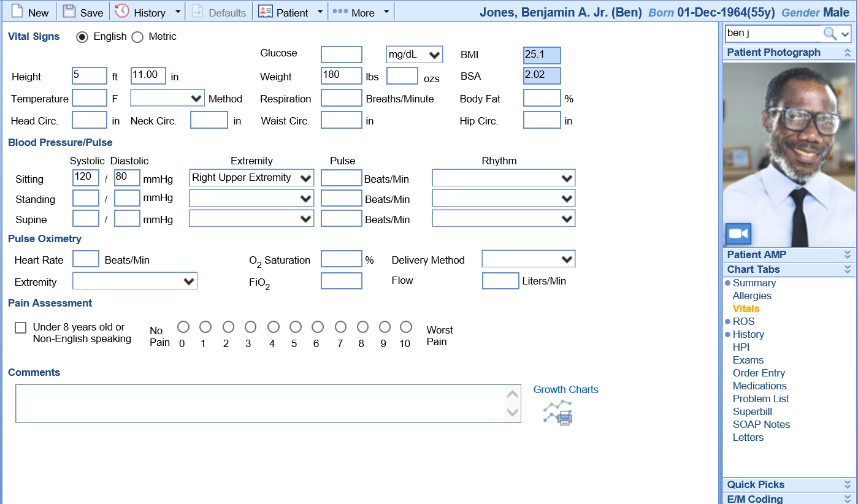
Task: Open the More dropdown arrow
Action: point(386,12)
